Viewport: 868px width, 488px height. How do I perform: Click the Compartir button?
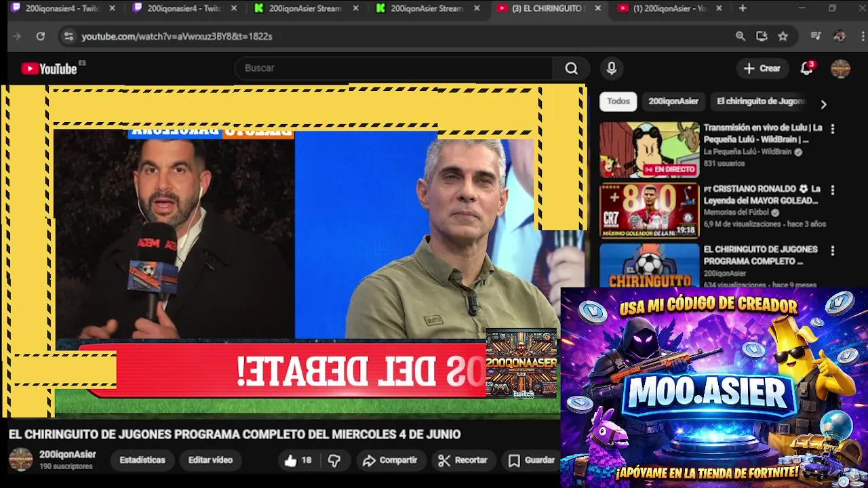point(390,460)
